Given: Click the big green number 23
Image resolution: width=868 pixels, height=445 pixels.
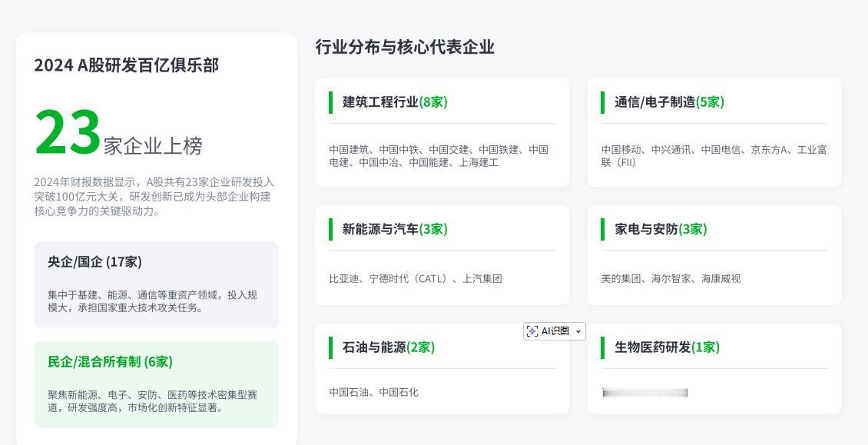Looking at the screenshot, I should (66, 131).
